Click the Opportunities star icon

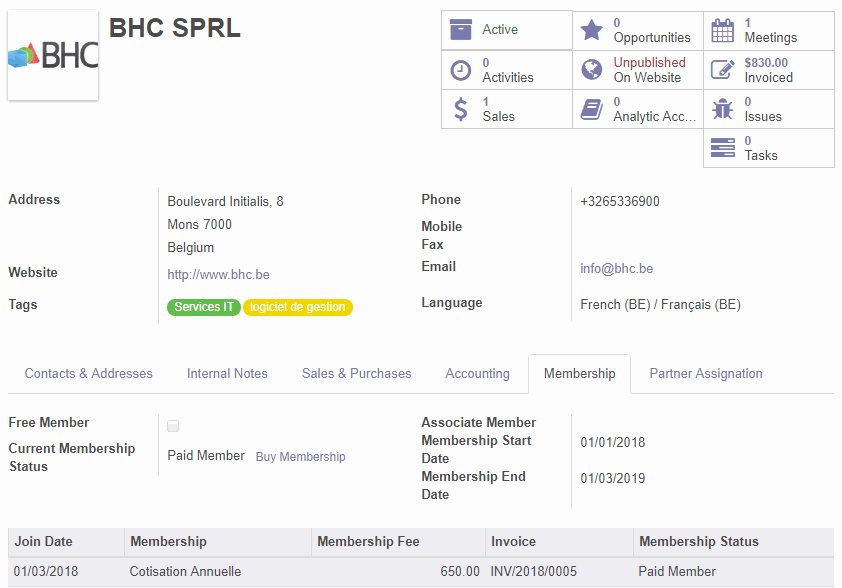(592, 30)
